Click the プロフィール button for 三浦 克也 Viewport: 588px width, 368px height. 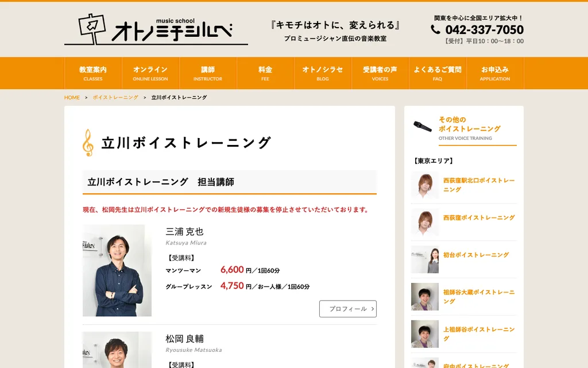coord(347,309)
